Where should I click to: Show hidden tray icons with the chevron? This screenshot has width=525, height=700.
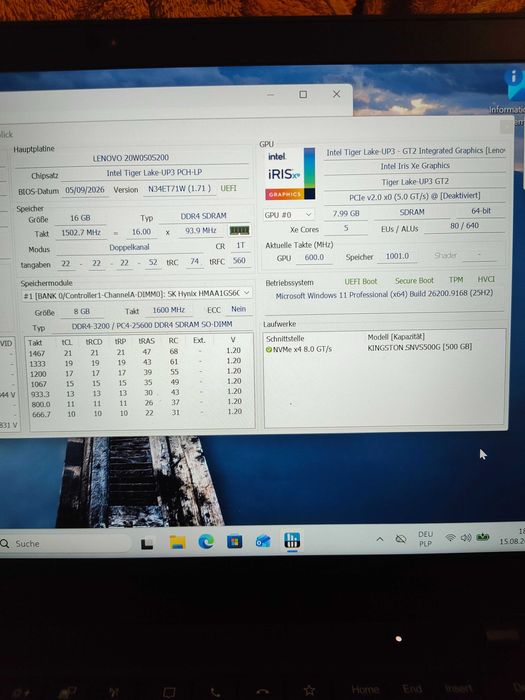tap(379, 539)
